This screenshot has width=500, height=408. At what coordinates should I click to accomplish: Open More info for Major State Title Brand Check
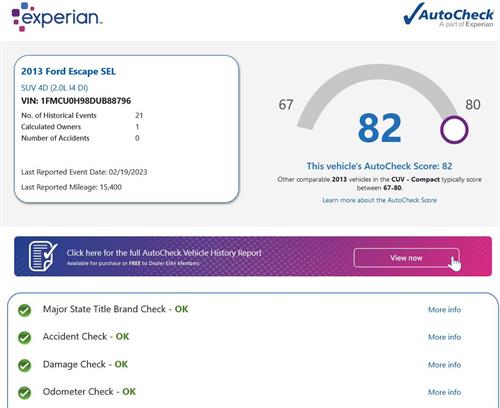pyautogui.click(x=444, y=310)
